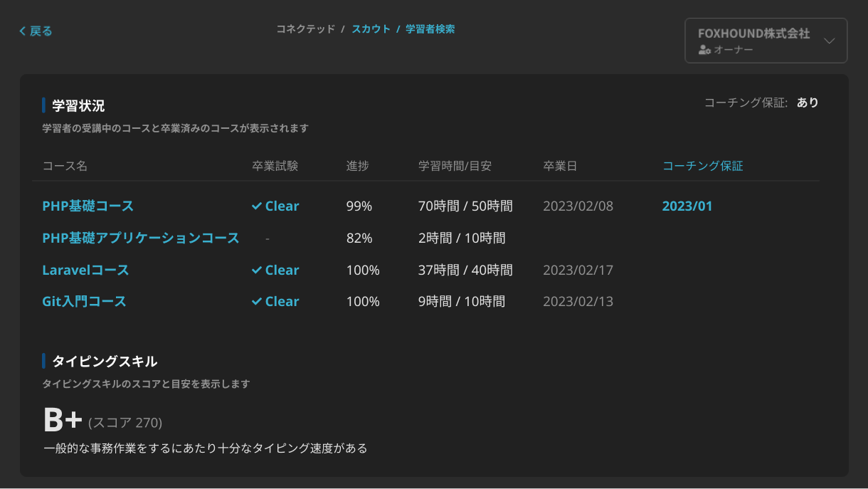This screenshot has height=489, width=868.
Task: Select the 2023/01 coaching guarantee link
Action: 687,206
